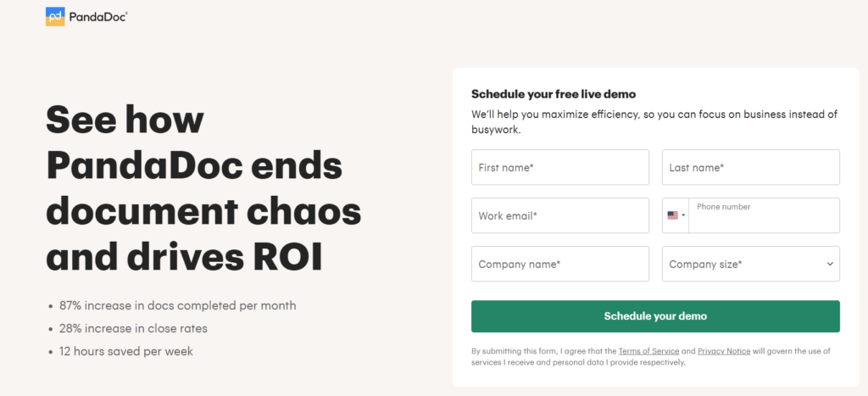The height and width of the screenshot is (396, 868).
Task: Expand the Company size chevron arrow
Action: 830,264
